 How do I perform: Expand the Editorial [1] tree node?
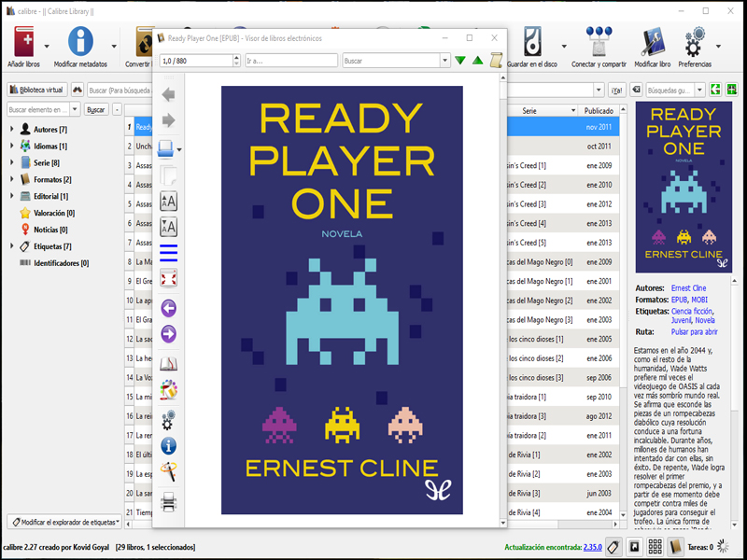[12, 196]
